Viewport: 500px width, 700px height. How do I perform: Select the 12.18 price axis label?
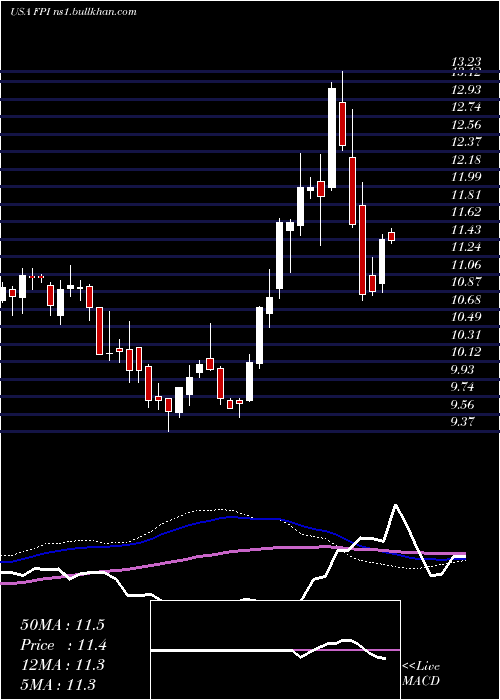[x=466, y=159]
